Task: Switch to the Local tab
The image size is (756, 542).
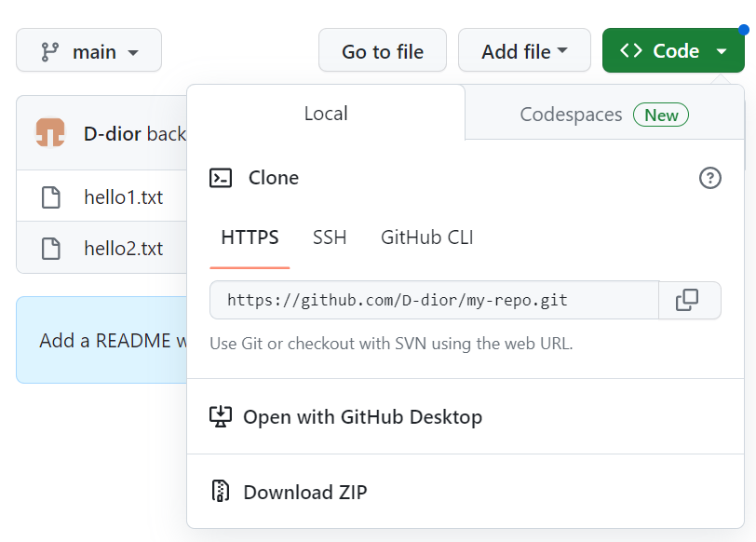Action: [x=326, y=114]
